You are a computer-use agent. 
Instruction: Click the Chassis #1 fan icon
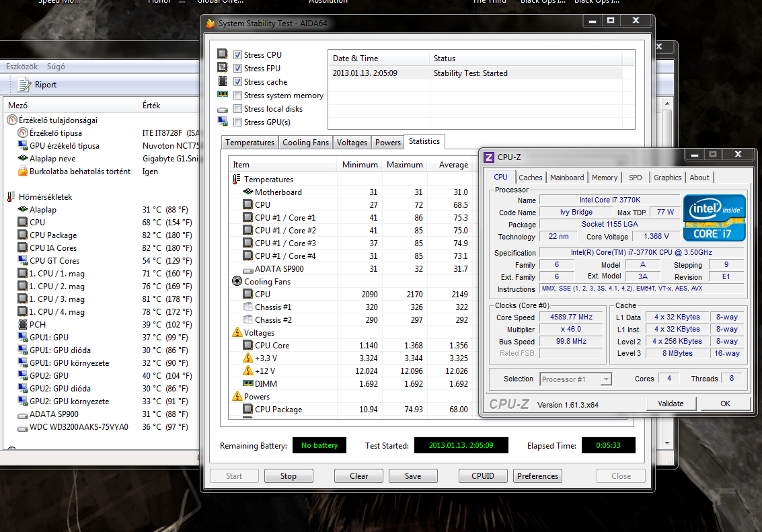(x=248, y=307)
